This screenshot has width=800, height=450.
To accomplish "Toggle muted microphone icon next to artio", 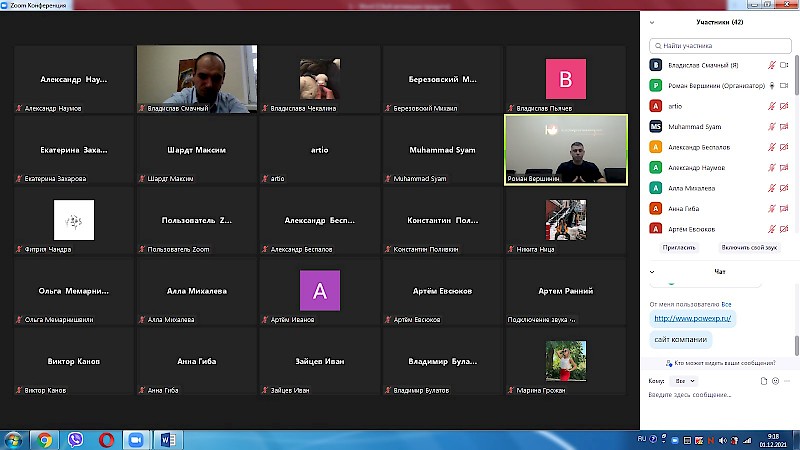I will pos(771,105).
